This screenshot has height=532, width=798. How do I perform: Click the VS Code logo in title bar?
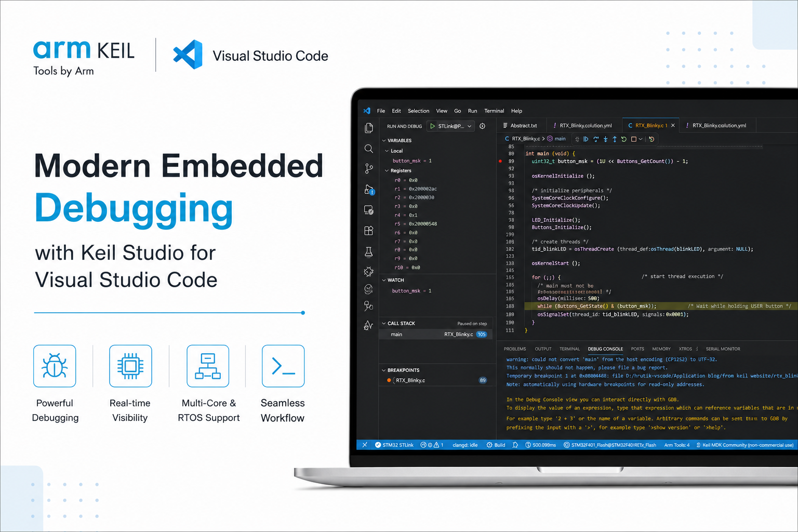click(367, 111)
